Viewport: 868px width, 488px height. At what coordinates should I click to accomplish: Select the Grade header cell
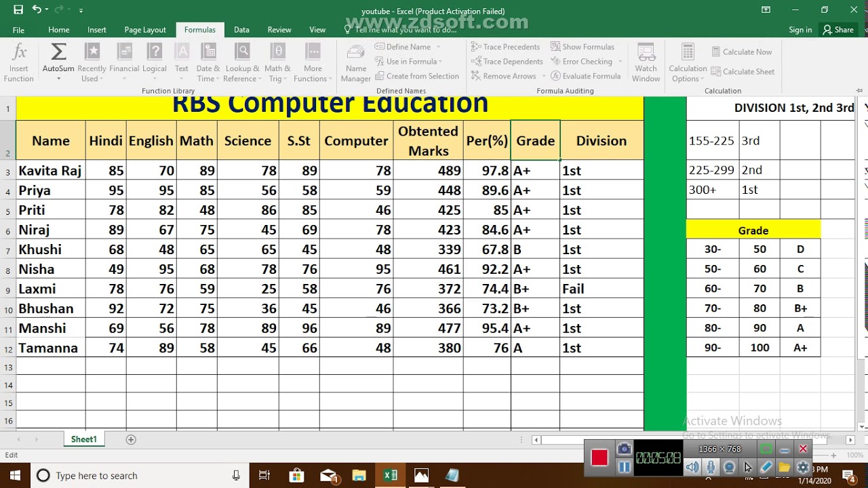536,140
